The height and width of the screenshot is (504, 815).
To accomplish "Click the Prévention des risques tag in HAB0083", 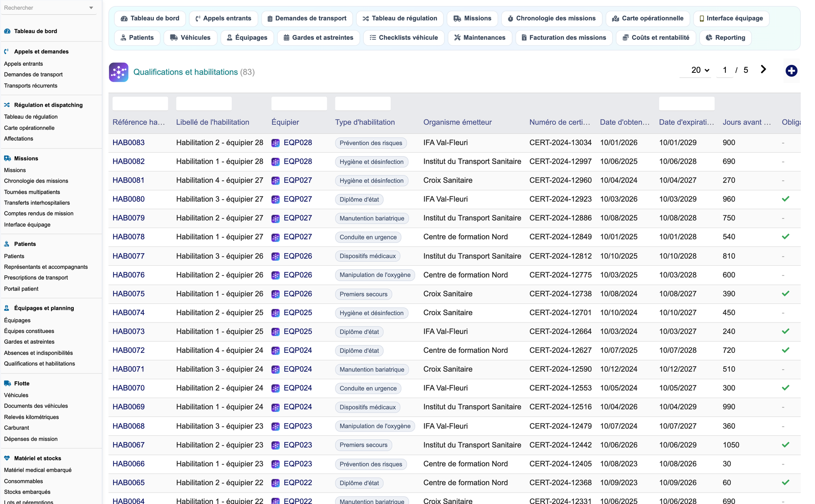I will pos(371,143).
